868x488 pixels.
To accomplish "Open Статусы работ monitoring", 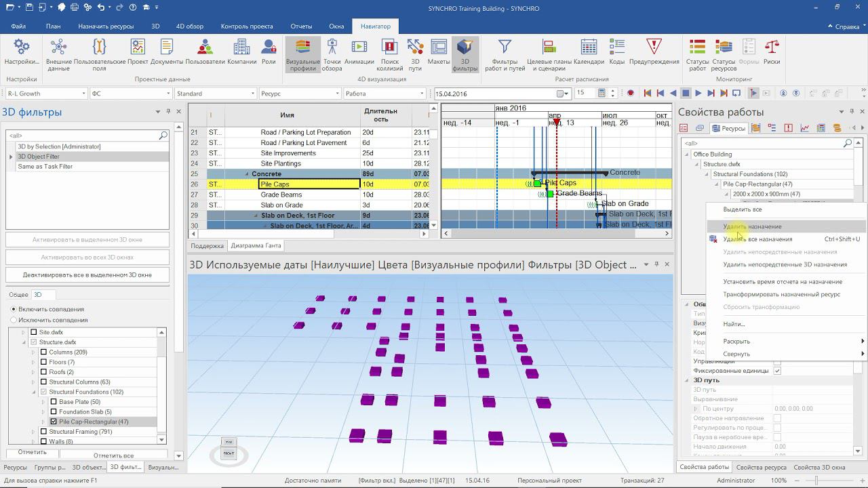I will pos(698,54).
